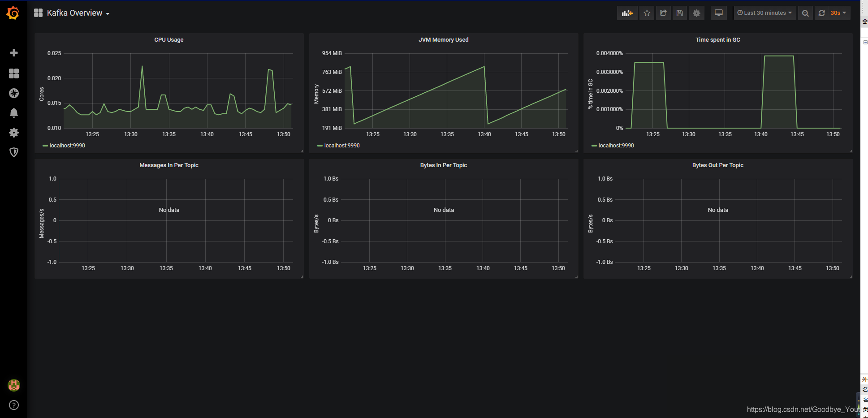Open the Last 30 minutes time picker

764,13
